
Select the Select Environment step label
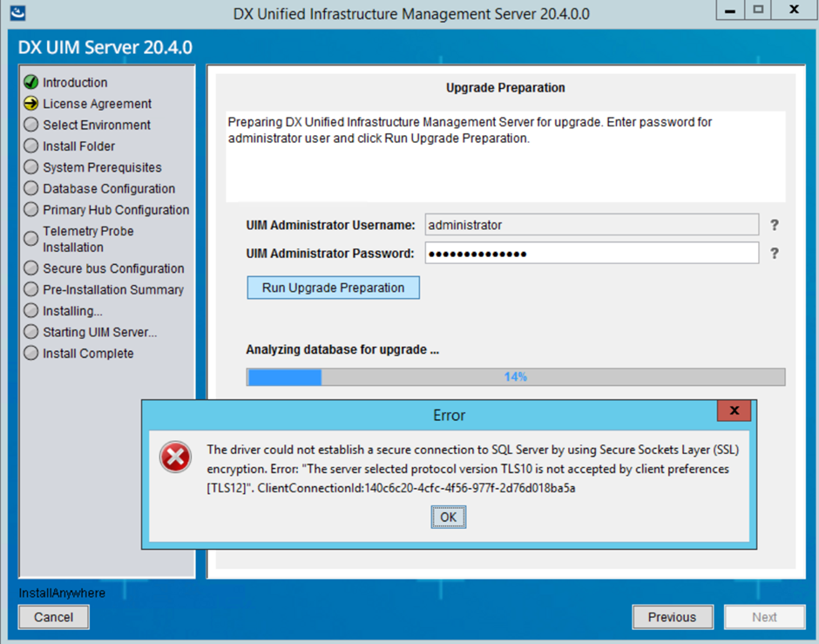[97, 125]
